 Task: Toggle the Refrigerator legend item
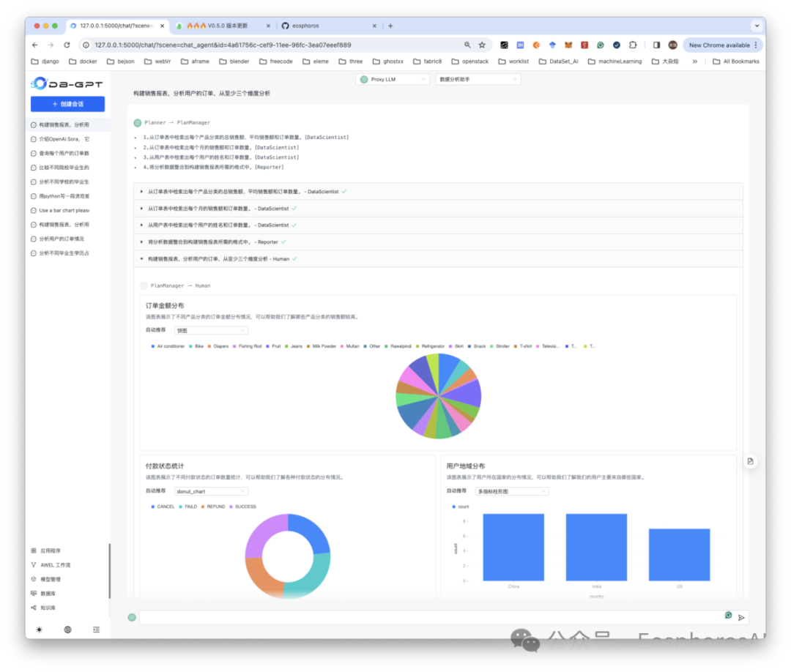[x=430, y=346]
